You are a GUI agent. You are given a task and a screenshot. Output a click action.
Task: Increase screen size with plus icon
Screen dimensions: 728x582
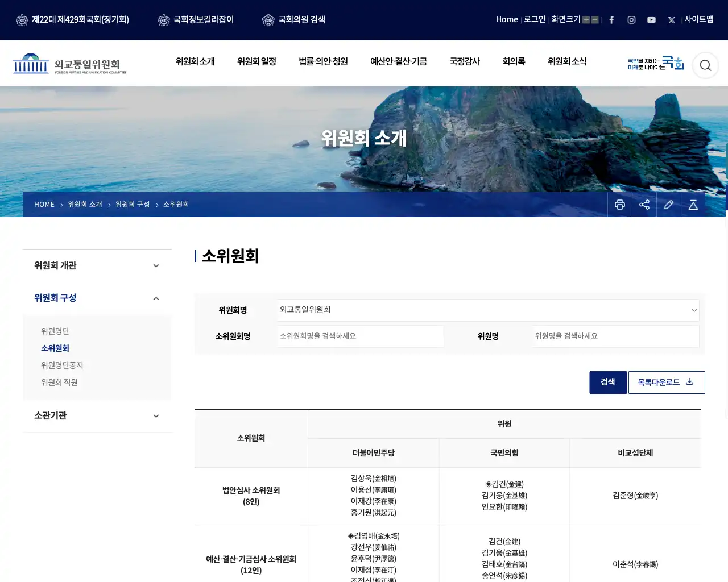(586, 20)
